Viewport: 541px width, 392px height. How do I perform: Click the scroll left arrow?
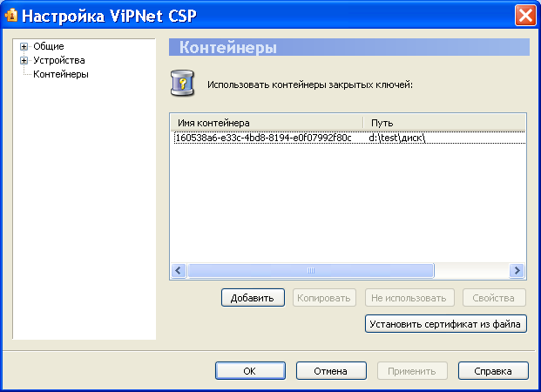(x=179, y=271)
